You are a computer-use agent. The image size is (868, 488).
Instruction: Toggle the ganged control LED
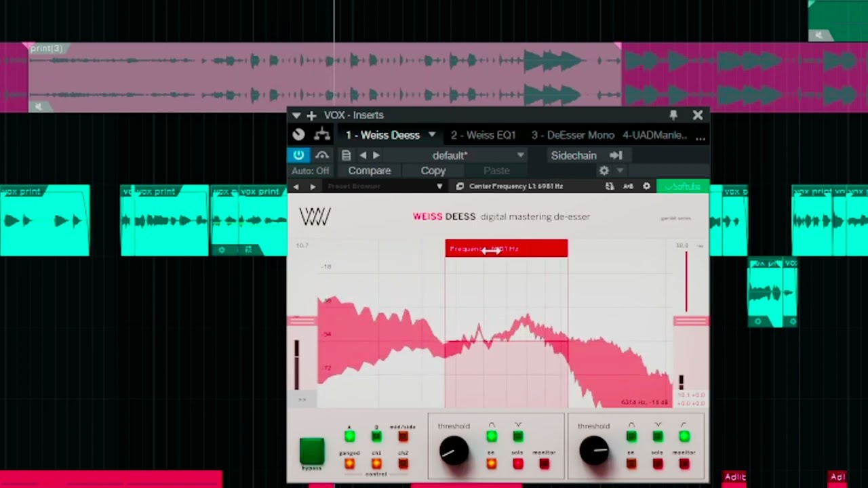(x=349, y=464)
